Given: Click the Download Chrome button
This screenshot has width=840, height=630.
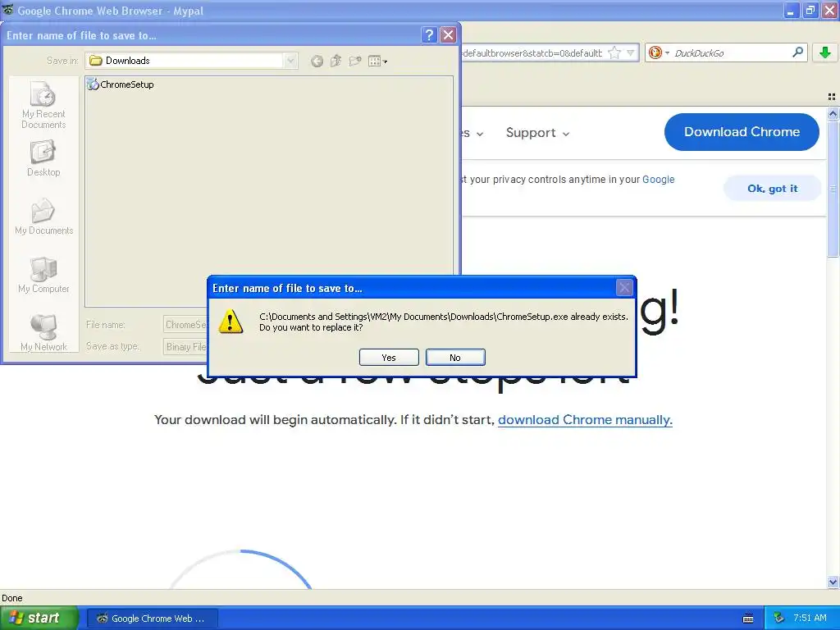Looking at the screenshot, I should coord(742,132).
